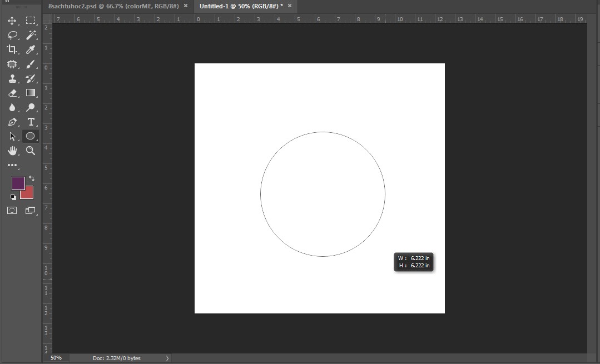Close the 8sachtuhoc2.psd tab

(x=186, y=6)
